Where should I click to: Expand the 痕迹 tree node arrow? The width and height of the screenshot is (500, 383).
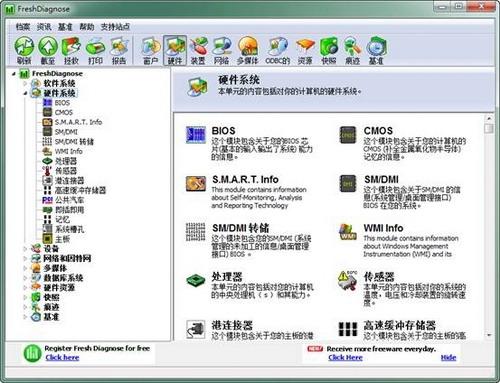(25, 307)
